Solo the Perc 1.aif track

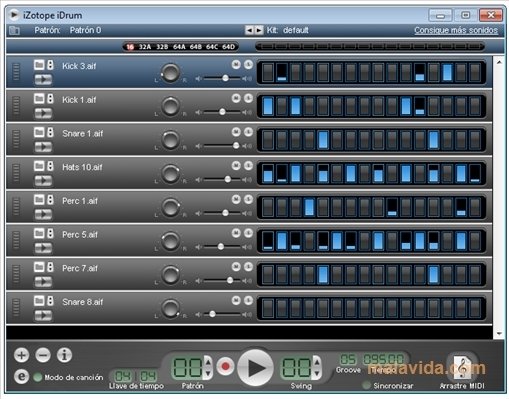tap(248, 199)
